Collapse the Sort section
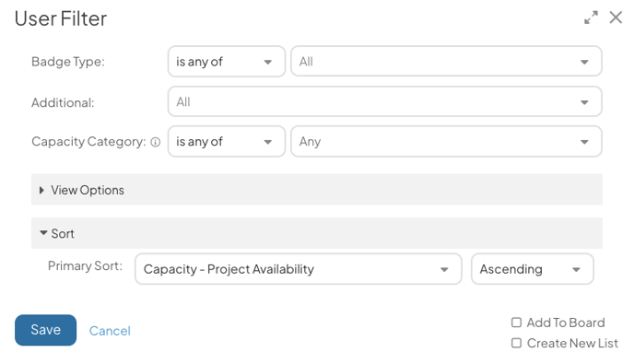This screenshot has width=634, height=364. tap(317, 233)
